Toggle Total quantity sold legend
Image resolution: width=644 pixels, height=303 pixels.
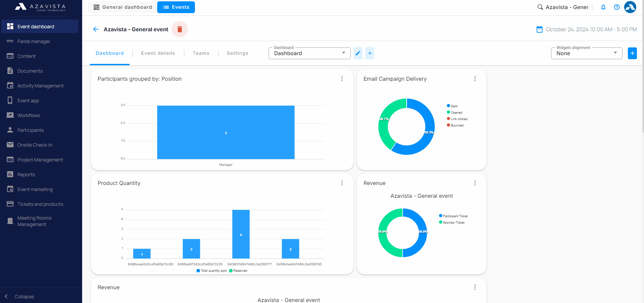211,271
